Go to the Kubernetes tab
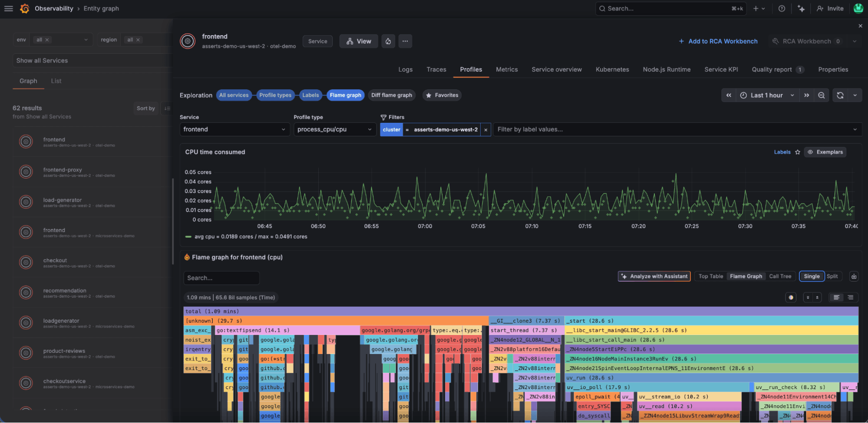 [612, 70]
